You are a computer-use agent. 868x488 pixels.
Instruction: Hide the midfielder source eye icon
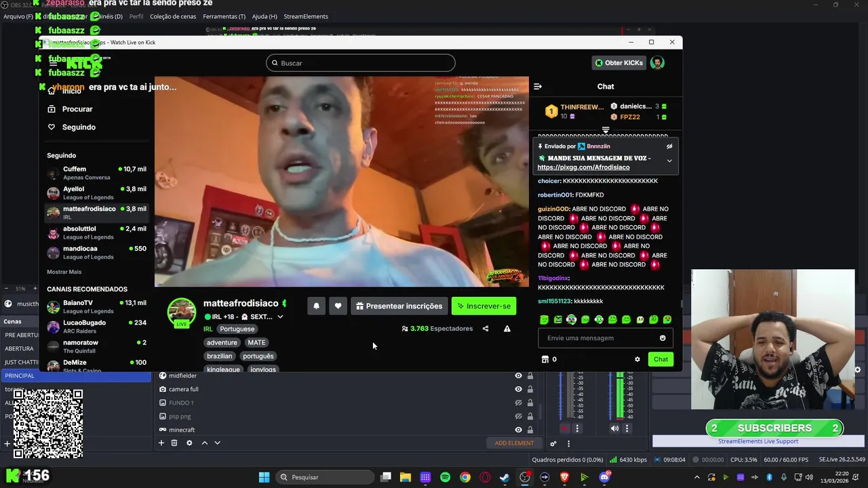pos(518,375)
